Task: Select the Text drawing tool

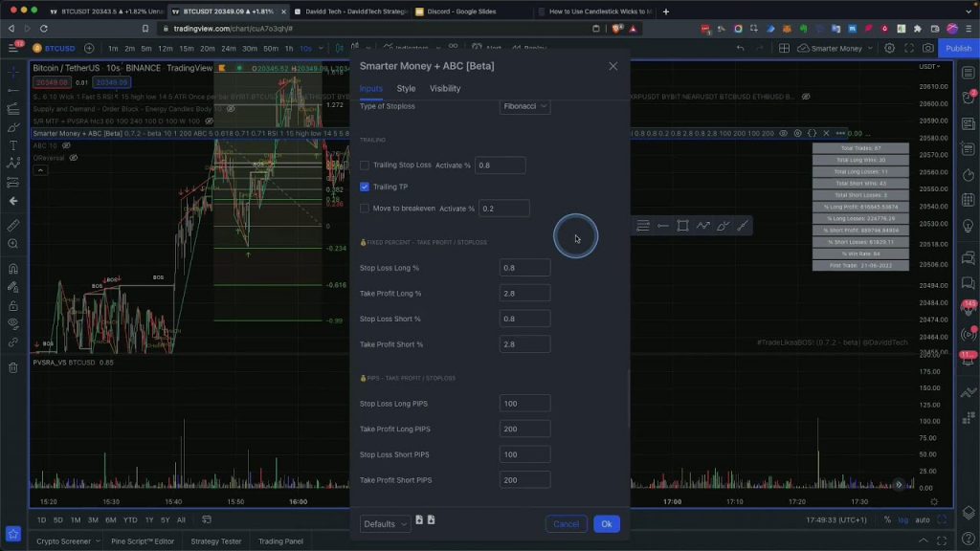Action: [x=13, y=145]
